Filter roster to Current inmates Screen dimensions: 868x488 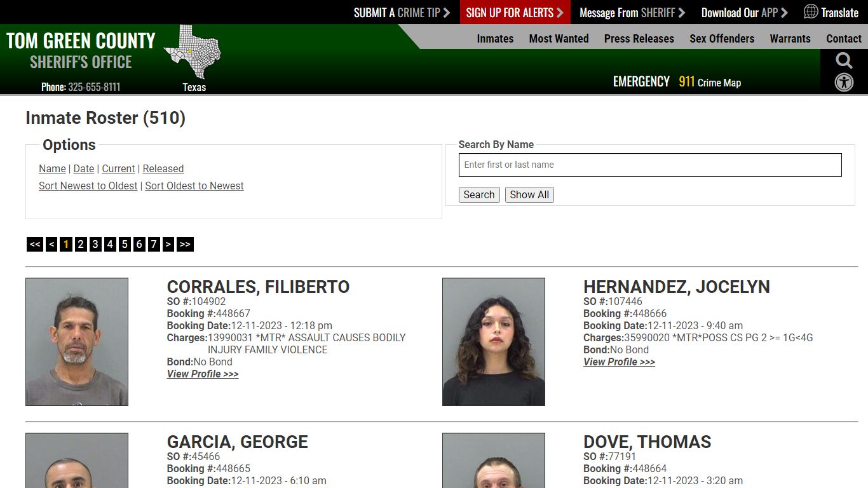click(118, 168)
